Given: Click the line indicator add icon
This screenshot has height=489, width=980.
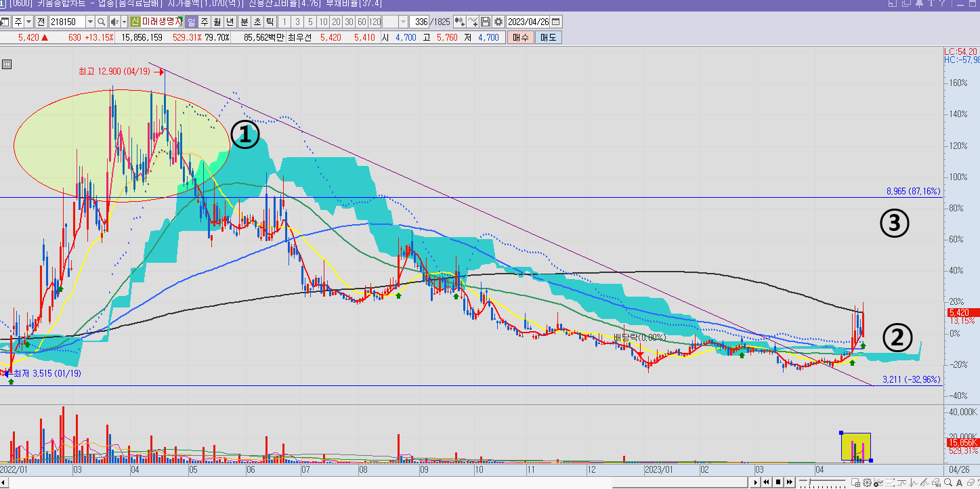Looking at the screenshot, I should (x=472, y=22).
